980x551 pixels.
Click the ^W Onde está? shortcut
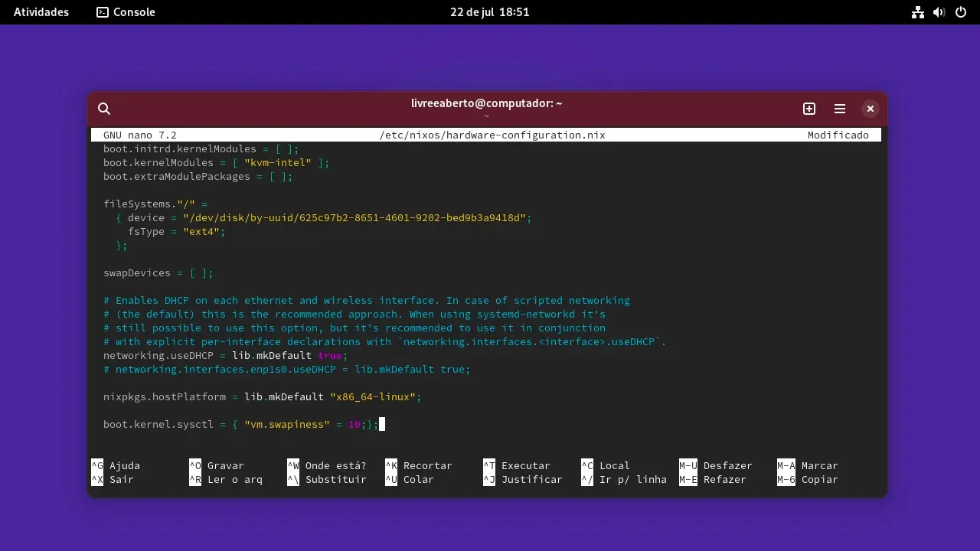(327, 465)
